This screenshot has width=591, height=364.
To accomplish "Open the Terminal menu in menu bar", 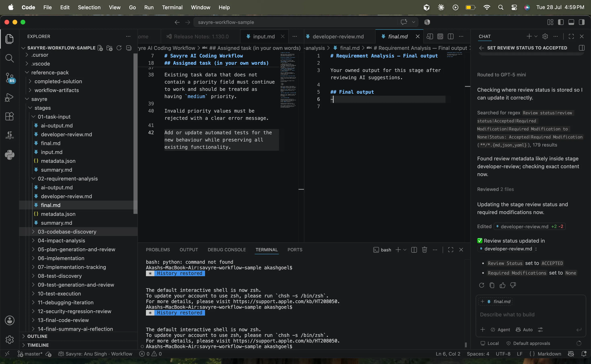I will [172, 7].
